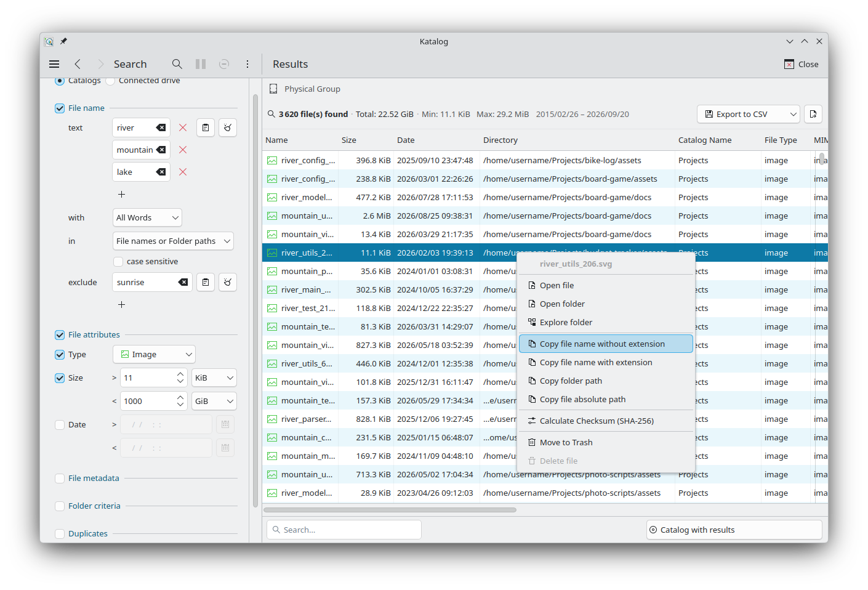Pin the window with the pin icon
This screenshot has height=590, width=868.
[63, 41]
